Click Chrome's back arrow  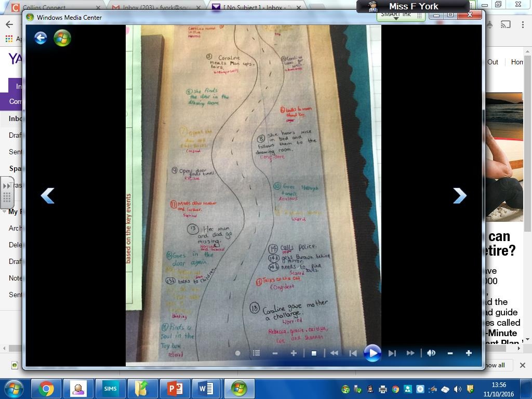pos(9,24)
